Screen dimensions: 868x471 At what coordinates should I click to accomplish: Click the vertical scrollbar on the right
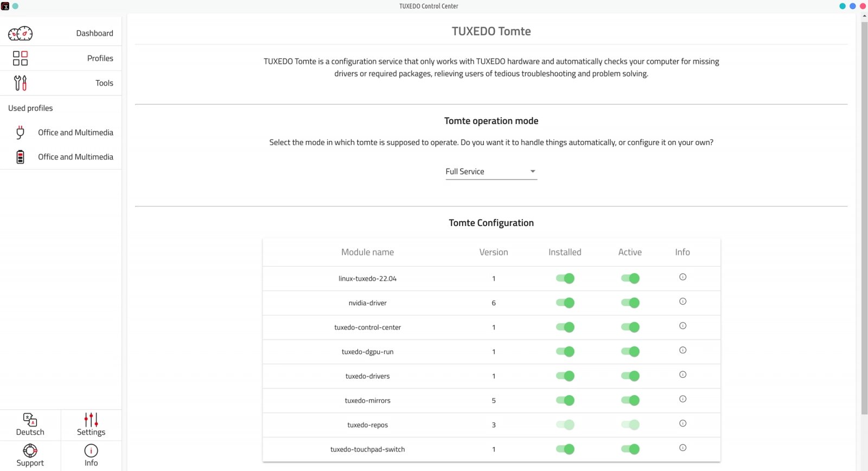(x=864, y=217)
